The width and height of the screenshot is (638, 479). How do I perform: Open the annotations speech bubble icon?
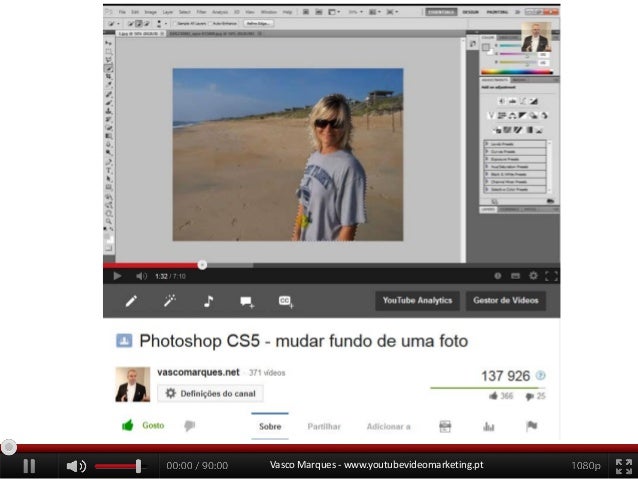(x=247, y=302)
